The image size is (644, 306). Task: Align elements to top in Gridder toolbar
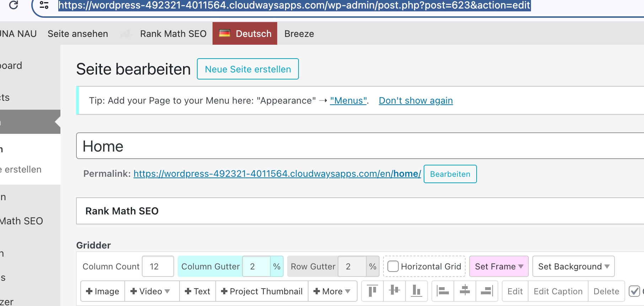[x=372, y=291]
